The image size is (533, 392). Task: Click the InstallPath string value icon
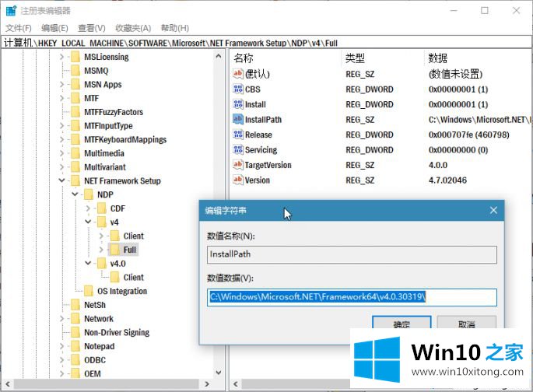pos(238,119)
